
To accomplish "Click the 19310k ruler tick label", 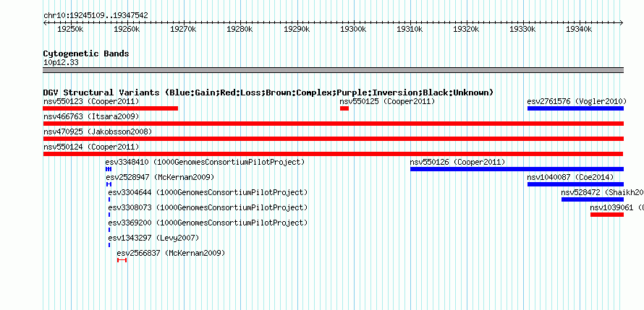I will (x=410, y=29).
